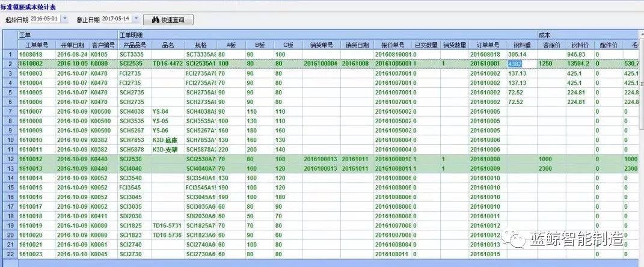The width and height of the screenshot is (644, 267).
Task: Select row number 12 header
Action: tap(9, 159)
